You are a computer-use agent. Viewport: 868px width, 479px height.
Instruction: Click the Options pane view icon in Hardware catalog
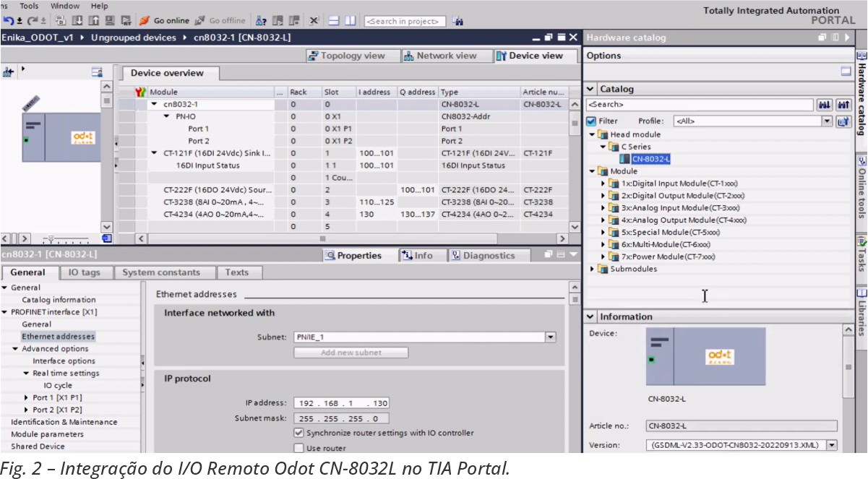click(845, 71)
